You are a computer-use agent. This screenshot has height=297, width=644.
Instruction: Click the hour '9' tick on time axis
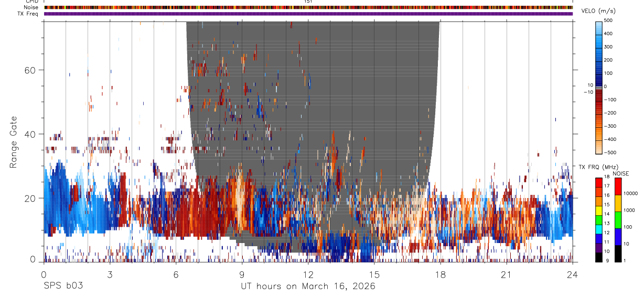pyautogui.click(x=242, y=274)
